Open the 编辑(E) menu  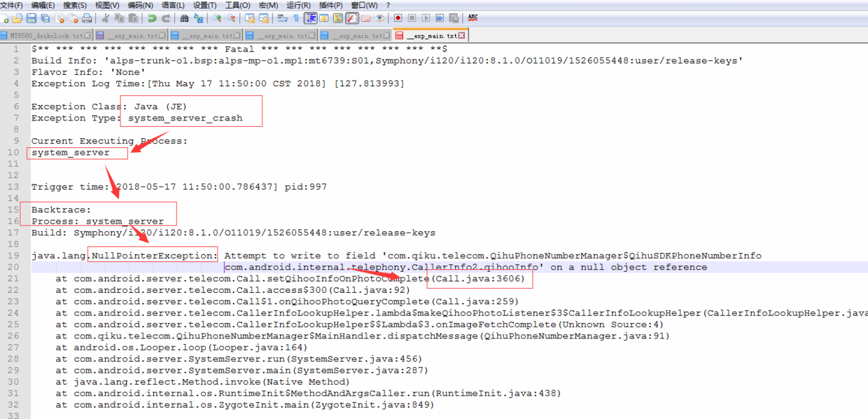pyautogui.click(x=43, y=5)
